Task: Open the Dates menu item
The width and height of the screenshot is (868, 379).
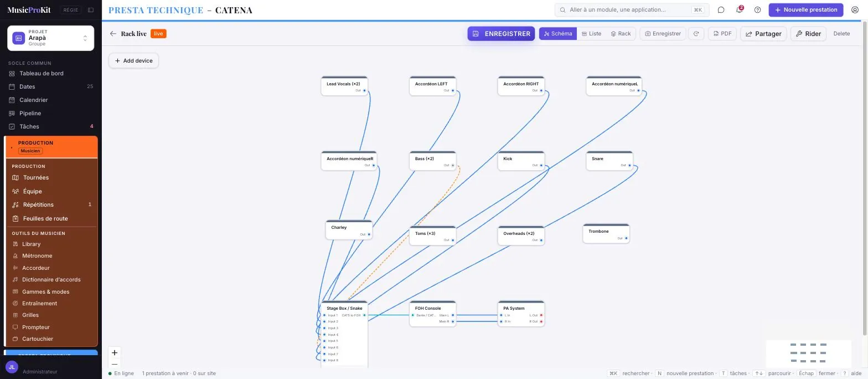Action: (51, 87)
